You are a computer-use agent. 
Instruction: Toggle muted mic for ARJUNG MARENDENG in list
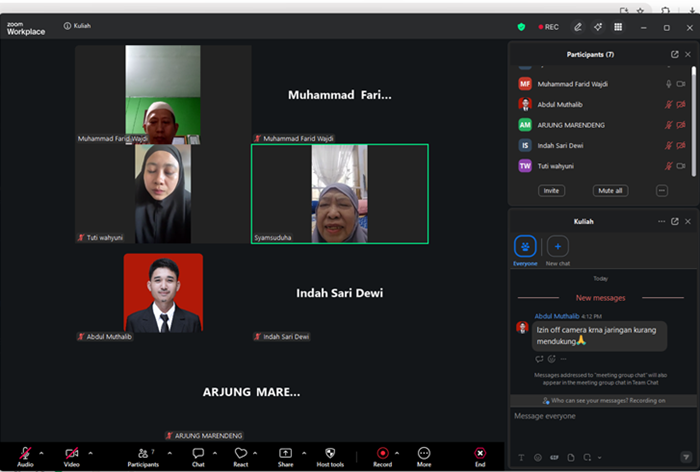tap(669, 125)
